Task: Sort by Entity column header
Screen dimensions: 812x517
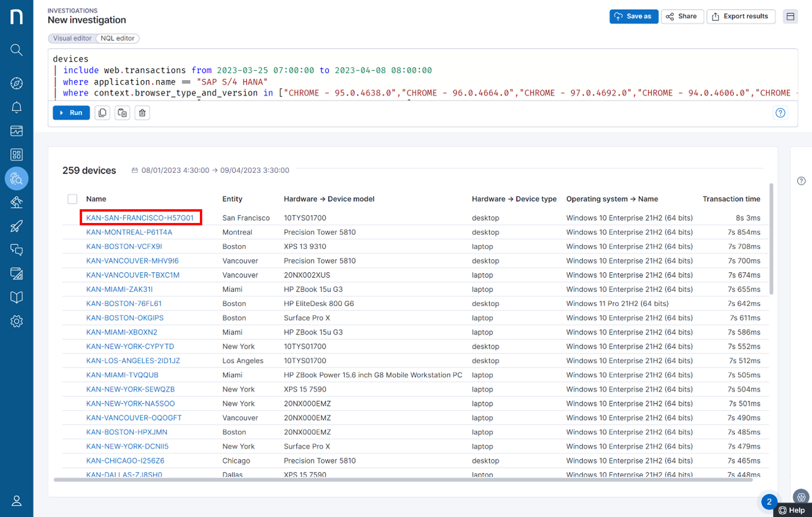Action: [232, 199]
